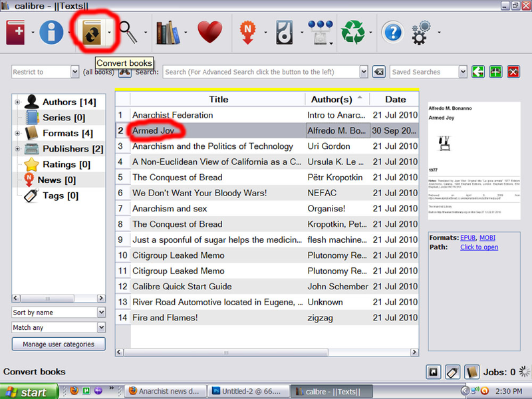Image resolution: width=532 pixels, height=399 pixels.
Task: Open the Edit metadata info icon
Action: (51, 33)
